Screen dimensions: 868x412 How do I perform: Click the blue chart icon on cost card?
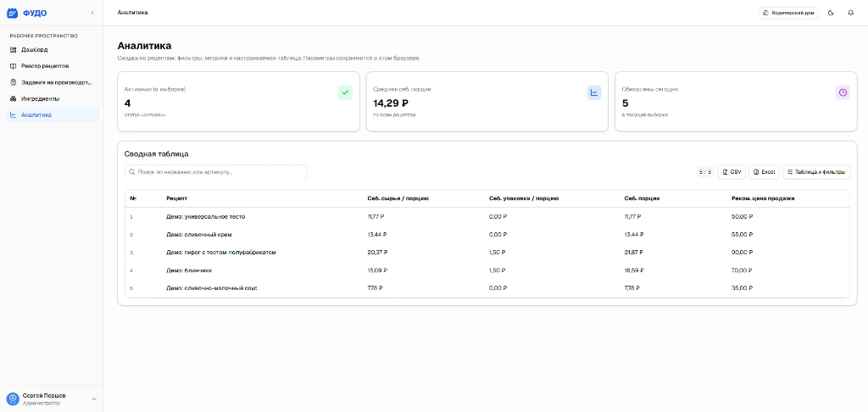coord(594,92)
